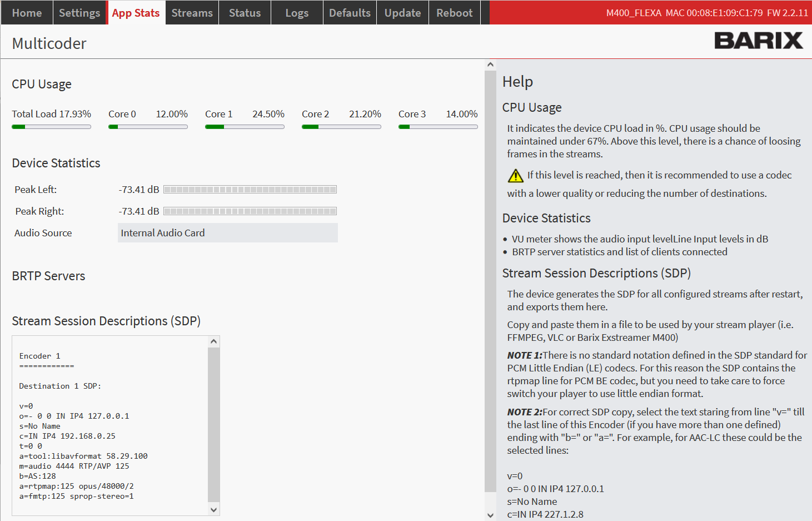The height and width of the screenshot is (521, 812).
Task: Click the main page scroll-down arrow
Action: [x=490, y=515]
